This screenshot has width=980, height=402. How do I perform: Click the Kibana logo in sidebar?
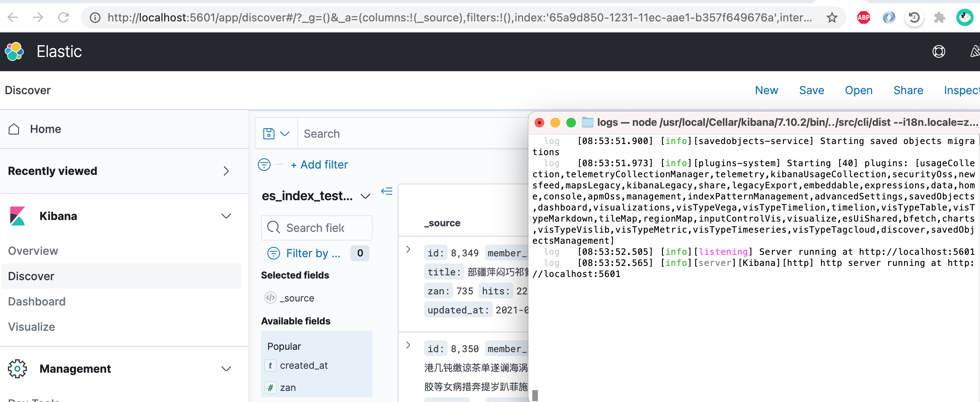[x=17, y=216]
